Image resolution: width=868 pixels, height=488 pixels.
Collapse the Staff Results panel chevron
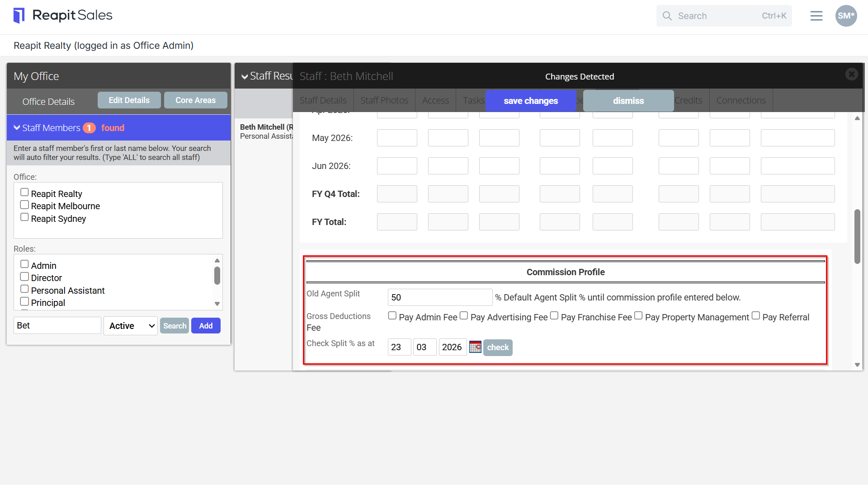245,76
